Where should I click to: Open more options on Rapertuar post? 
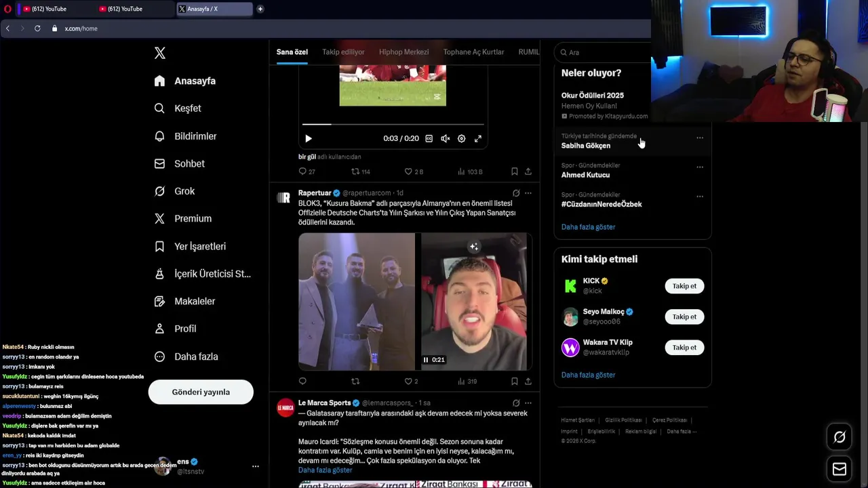[x=528, y=193]
